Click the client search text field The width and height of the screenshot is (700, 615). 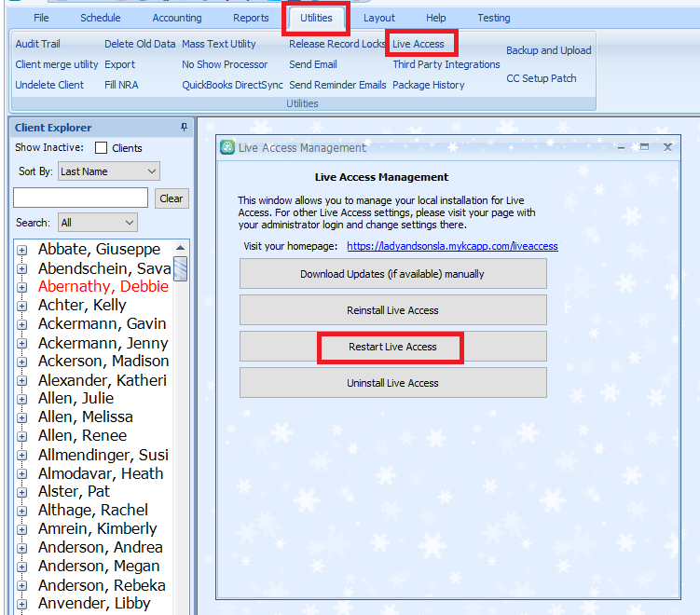click(x=80, y=198)
